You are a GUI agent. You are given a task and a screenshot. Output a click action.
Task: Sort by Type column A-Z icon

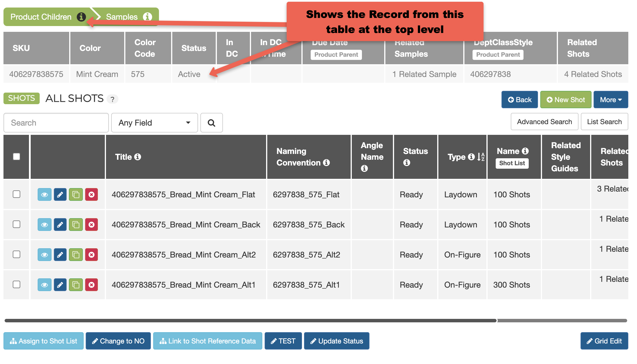481,157
